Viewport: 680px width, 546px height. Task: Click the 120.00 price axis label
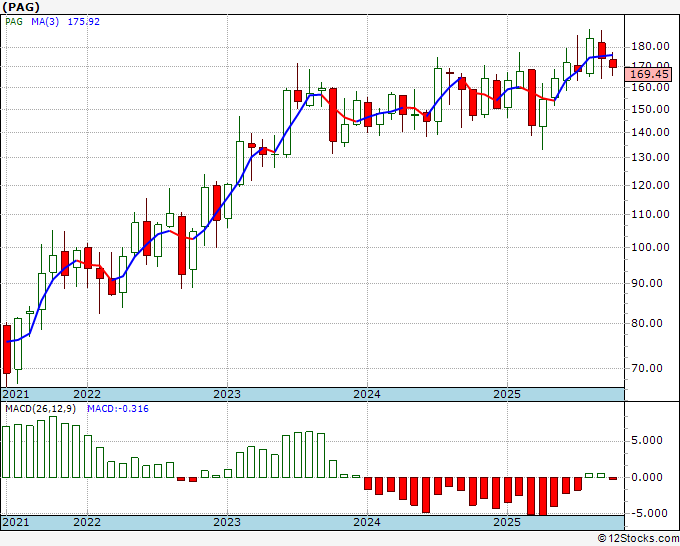(651, 185)
